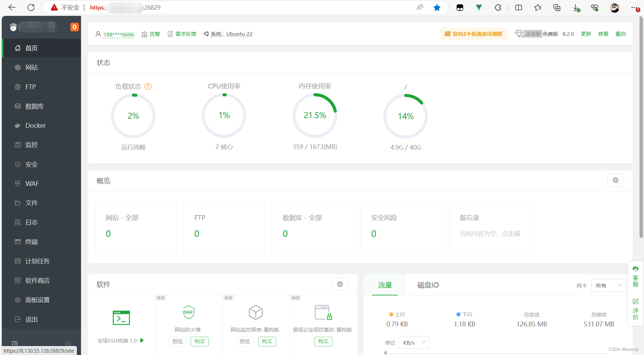Open read aloud icon in address bar
This screenshot has height=355, width=644.
coord(420,8)
